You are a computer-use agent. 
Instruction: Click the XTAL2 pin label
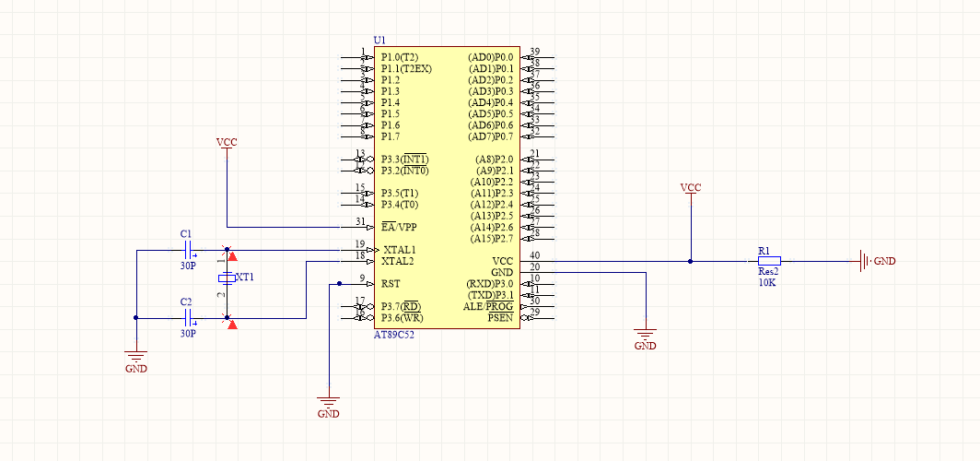398,261
